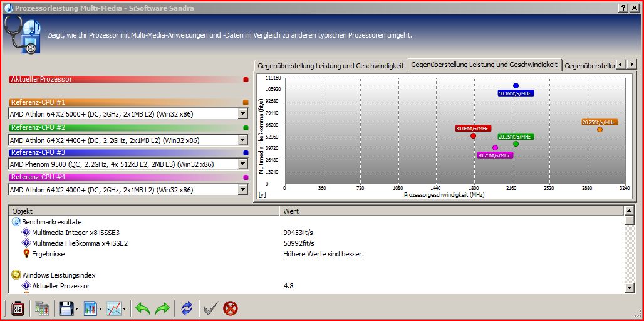Switch to the first Gegenüberstellung Leistung und Geschwindigkeit tab
This screenshot has width=644, height=321.
pos(331,66)
